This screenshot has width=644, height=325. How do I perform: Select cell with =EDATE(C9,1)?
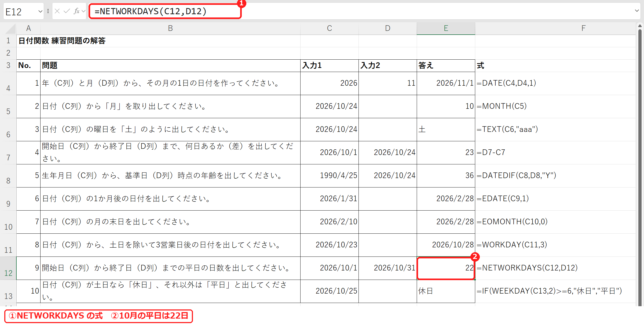tap(555, 199)
